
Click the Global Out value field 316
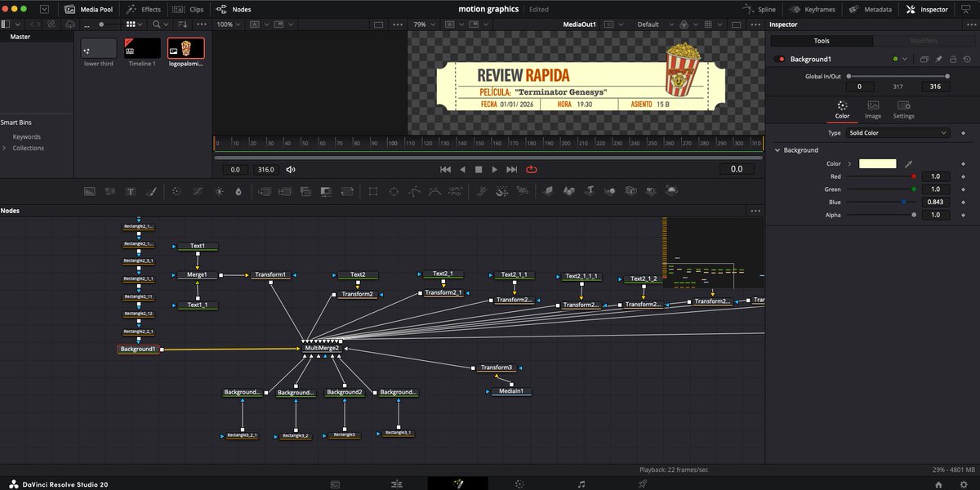click(935, 87)
